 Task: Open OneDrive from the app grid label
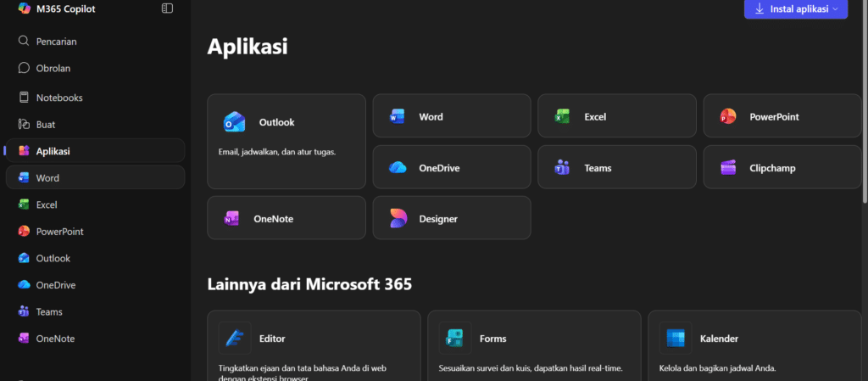point(440,168)
